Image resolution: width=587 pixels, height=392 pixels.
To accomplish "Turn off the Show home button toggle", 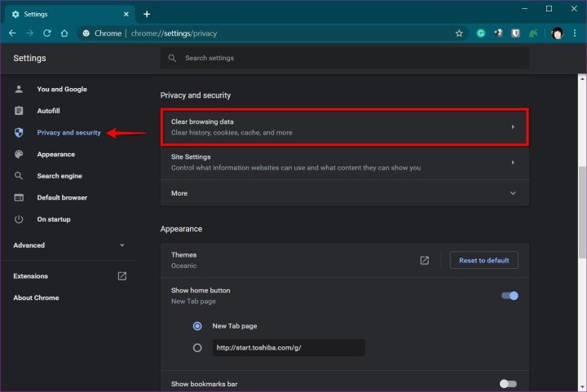I will pyautogui.click(x=510, y=296).
